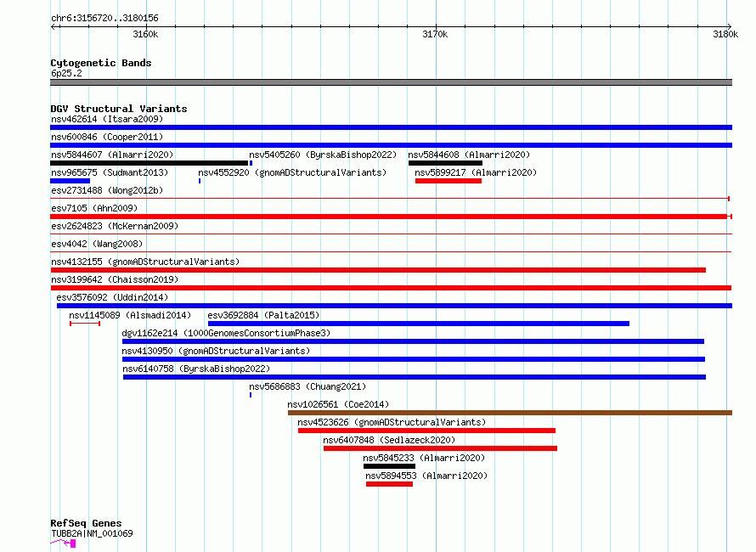Image resolution: width=756 pixels, height=552 pixels.
Task: Click nsv5686883 (Chuang2021) label
Action: (x=307, y=386)
